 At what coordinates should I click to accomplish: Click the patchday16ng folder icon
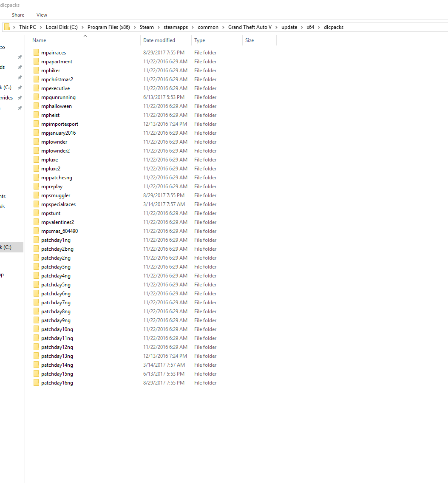click(36, 383)
